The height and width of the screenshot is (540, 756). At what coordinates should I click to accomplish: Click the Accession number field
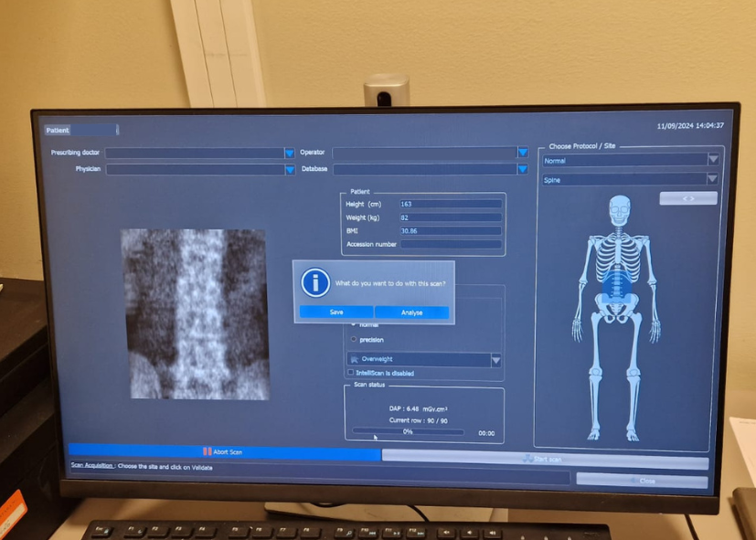[x=451, y=244]
